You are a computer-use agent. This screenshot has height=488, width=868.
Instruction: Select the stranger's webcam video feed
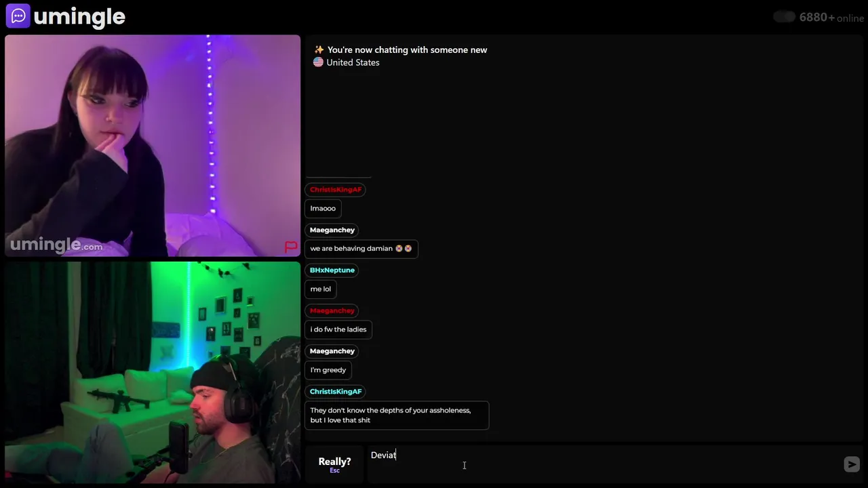point(153,146)
